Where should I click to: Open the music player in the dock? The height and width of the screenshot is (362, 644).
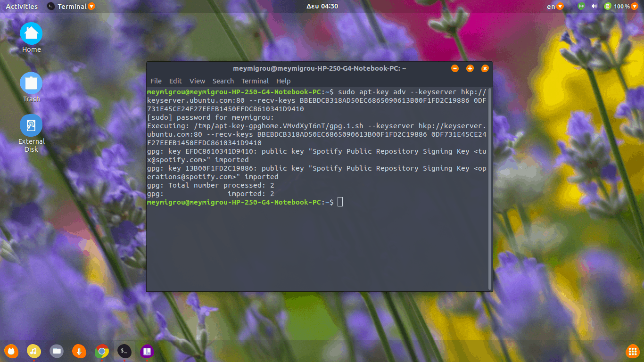(x=34, y=351)
